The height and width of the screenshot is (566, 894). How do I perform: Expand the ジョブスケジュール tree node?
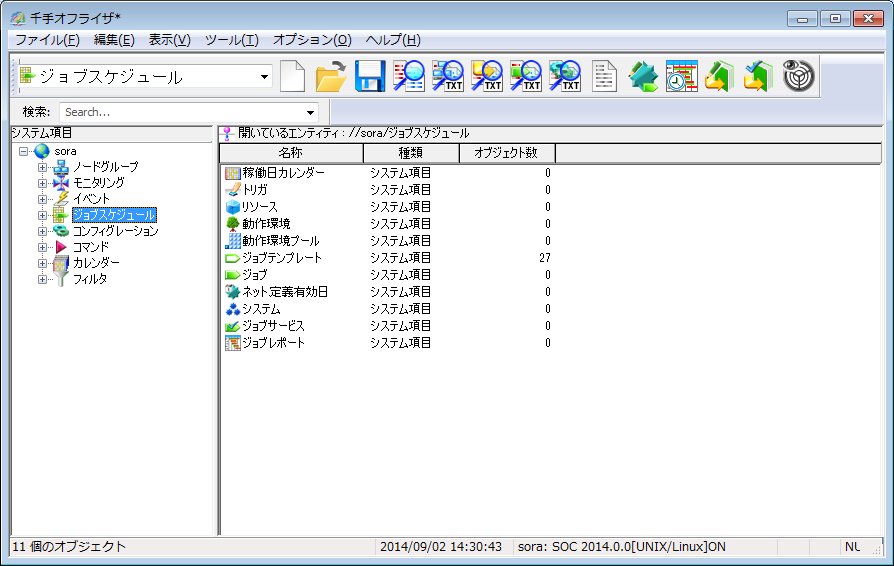click(42, 215)
